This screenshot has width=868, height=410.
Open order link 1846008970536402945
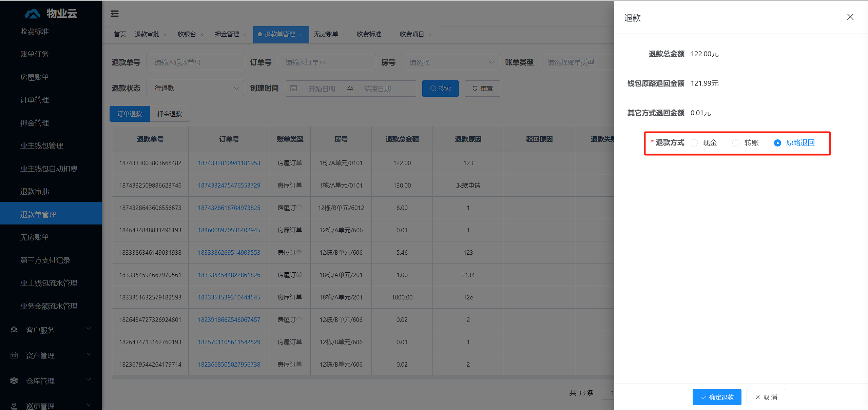coord(229,230)
